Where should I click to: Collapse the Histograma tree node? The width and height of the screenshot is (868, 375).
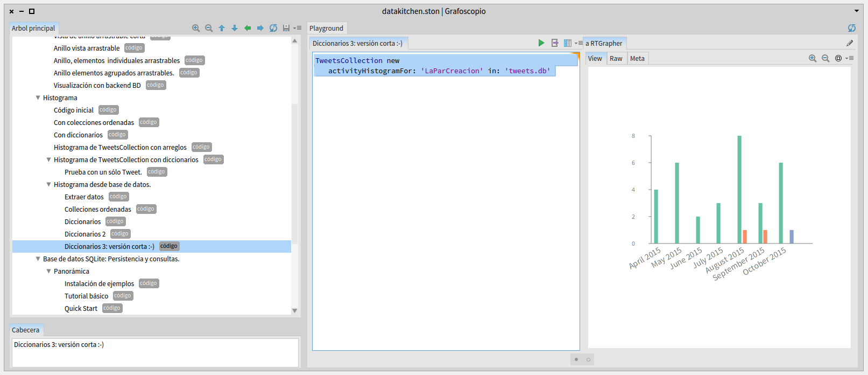point(38,98)
